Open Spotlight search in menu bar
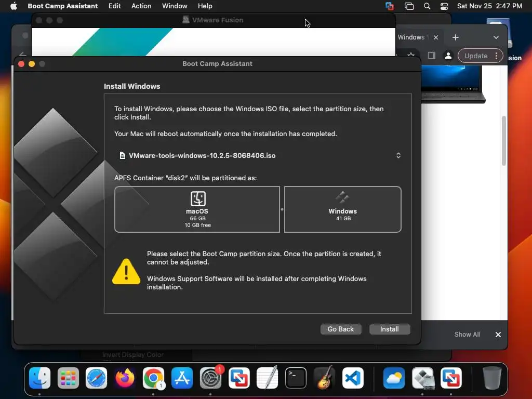532x399 pixels. 427,6
